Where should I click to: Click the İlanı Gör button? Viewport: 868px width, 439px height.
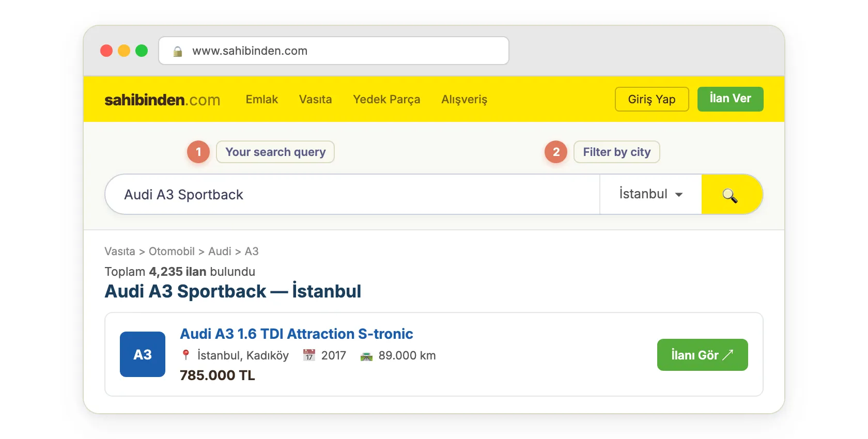[703, 355]
